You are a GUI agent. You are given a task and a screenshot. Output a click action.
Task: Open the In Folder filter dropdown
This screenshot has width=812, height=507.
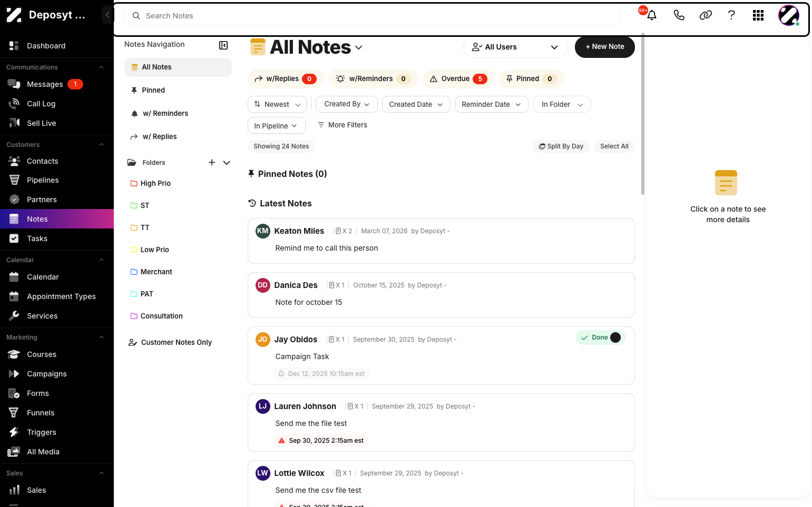tap(562, 104)
